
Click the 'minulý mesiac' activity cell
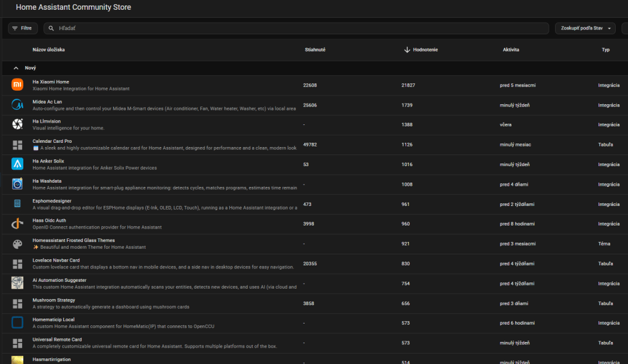point(515,145)
